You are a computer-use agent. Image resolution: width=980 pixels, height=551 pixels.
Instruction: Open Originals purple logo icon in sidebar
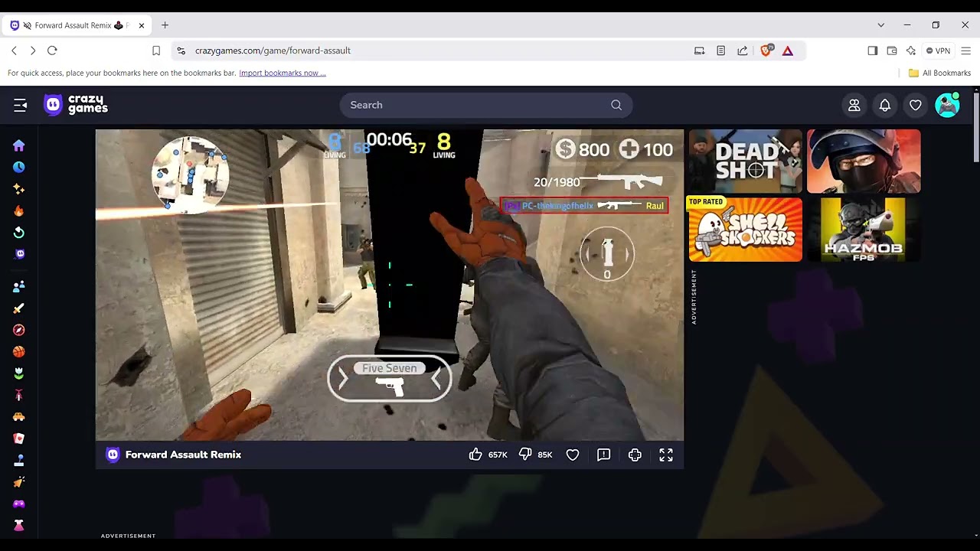tap(19, 254)
